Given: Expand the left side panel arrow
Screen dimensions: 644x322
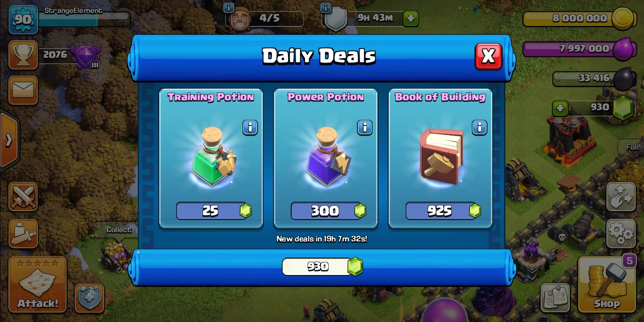Looking at the screenshot, I should 8,140.
